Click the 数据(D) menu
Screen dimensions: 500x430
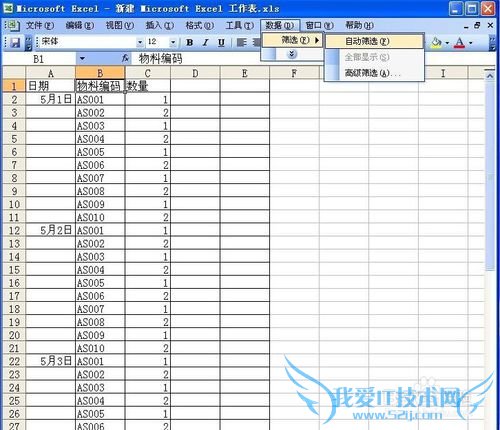pos(280,25)
